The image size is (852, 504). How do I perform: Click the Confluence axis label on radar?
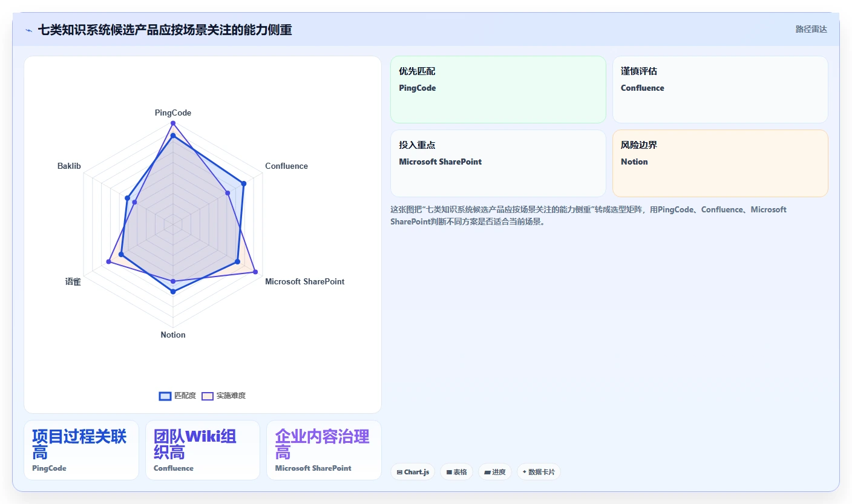[x=286, y=166]
